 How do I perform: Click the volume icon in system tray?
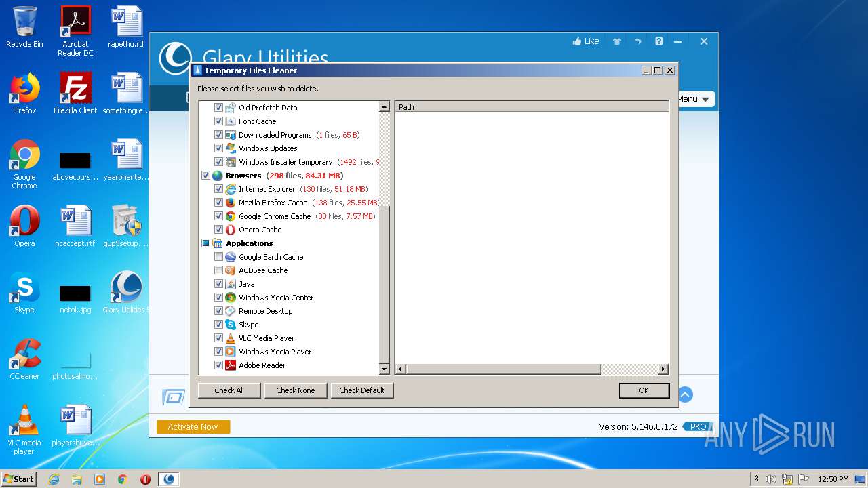[771, 479]
